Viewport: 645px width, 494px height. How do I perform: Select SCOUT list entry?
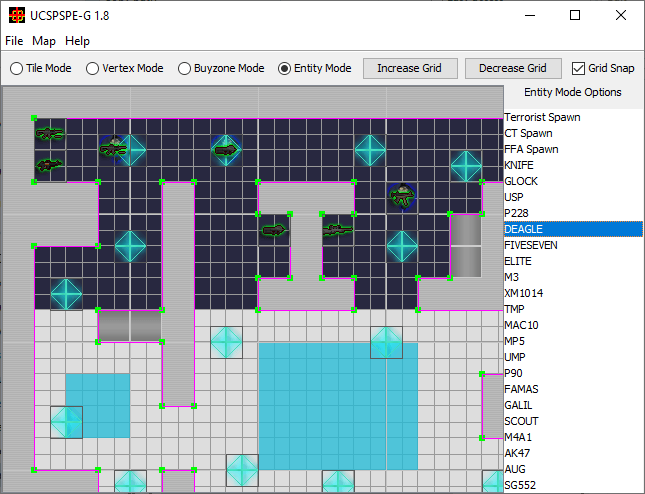pos(573,422)
